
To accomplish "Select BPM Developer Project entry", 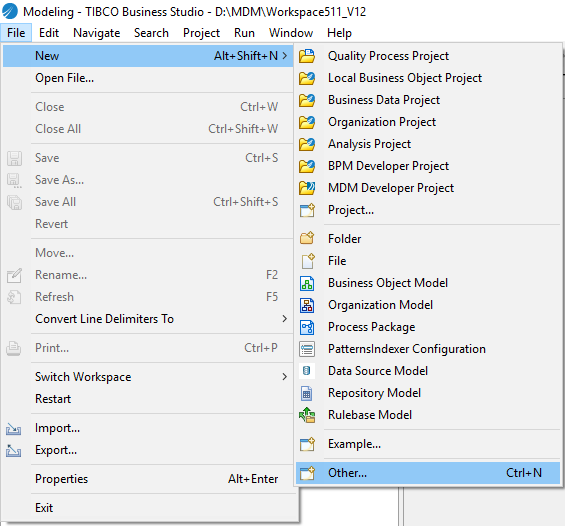I will pos(428,166).
